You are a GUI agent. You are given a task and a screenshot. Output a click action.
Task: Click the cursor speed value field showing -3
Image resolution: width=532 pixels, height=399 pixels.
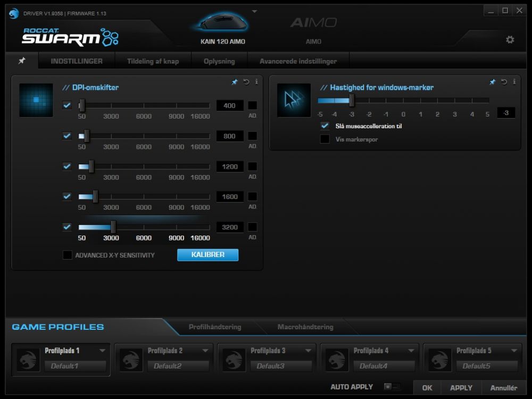(x=506, y=113)
